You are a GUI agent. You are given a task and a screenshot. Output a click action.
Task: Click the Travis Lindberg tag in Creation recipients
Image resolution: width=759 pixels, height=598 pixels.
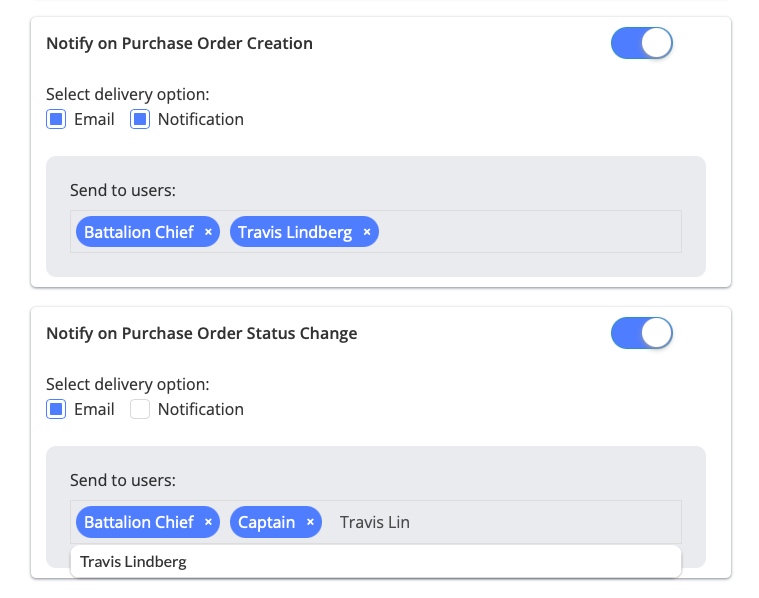pos(294,232)
